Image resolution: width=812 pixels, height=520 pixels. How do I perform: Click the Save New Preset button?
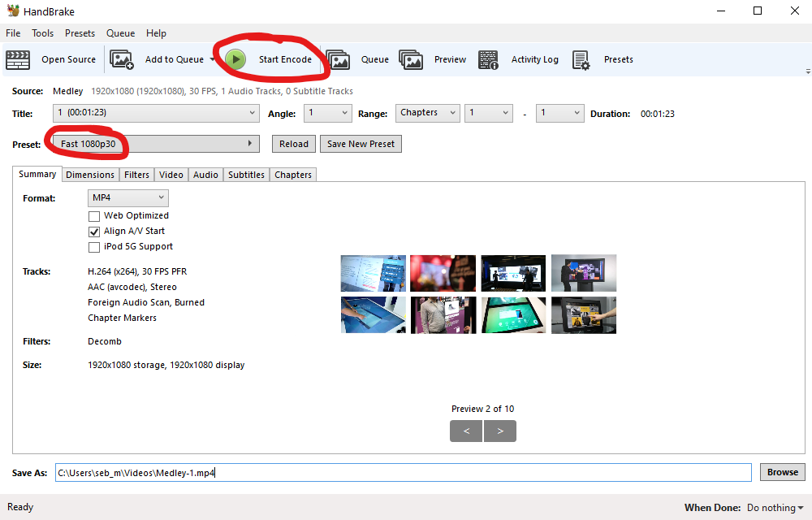coord(361,144)
